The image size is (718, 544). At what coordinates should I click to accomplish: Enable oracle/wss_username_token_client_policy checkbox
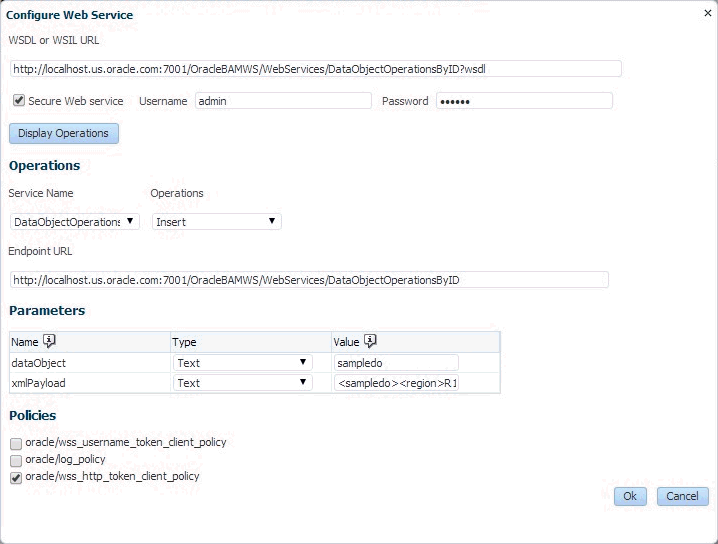click(16, 443)
